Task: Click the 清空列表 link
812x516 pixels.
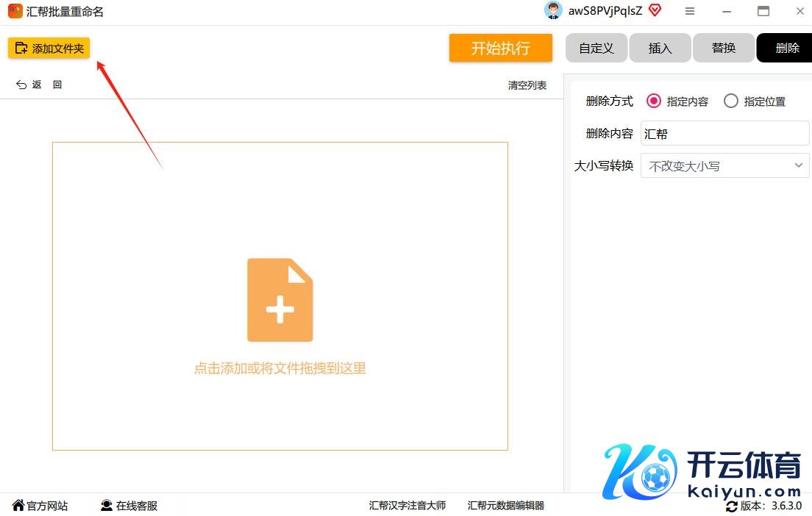Action: pos(527,85)
